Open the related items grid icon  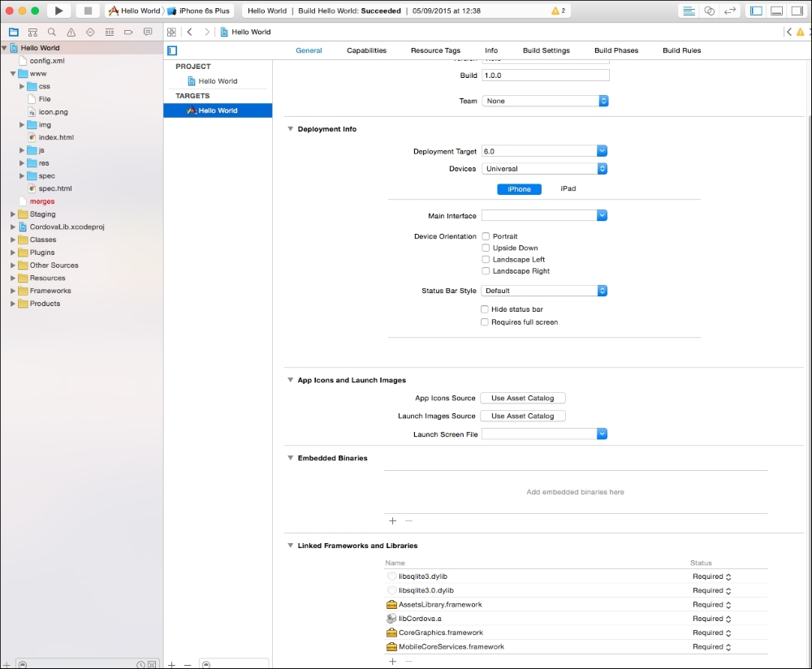click(171, 32)
